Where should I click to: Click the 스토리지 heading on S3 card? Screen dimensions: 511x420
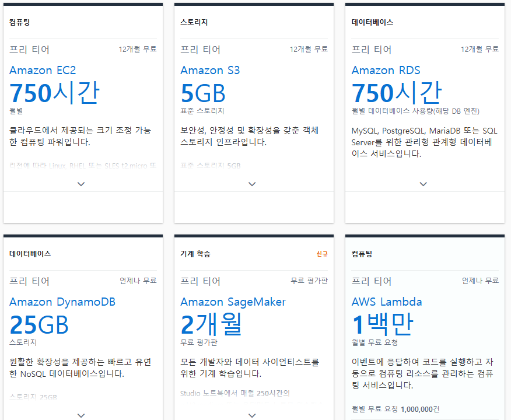(x=194, y=22)
